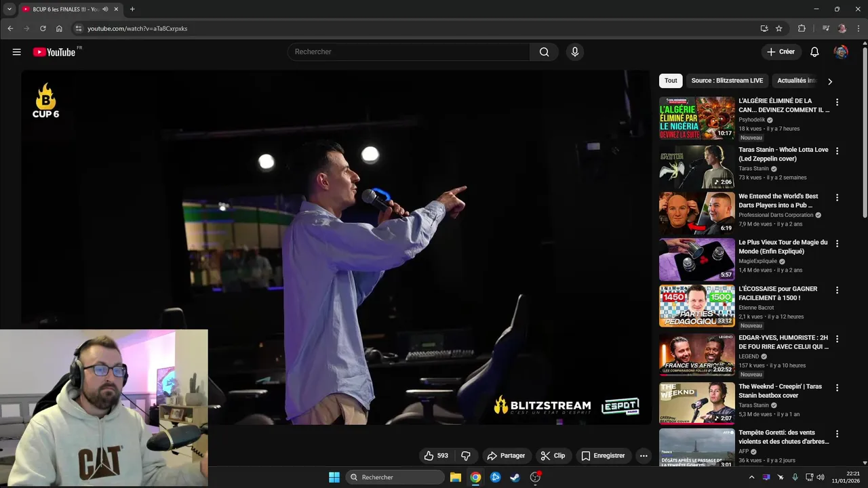Open the Windows Start menu
868x488 pixels.
[x=334, y=477]
